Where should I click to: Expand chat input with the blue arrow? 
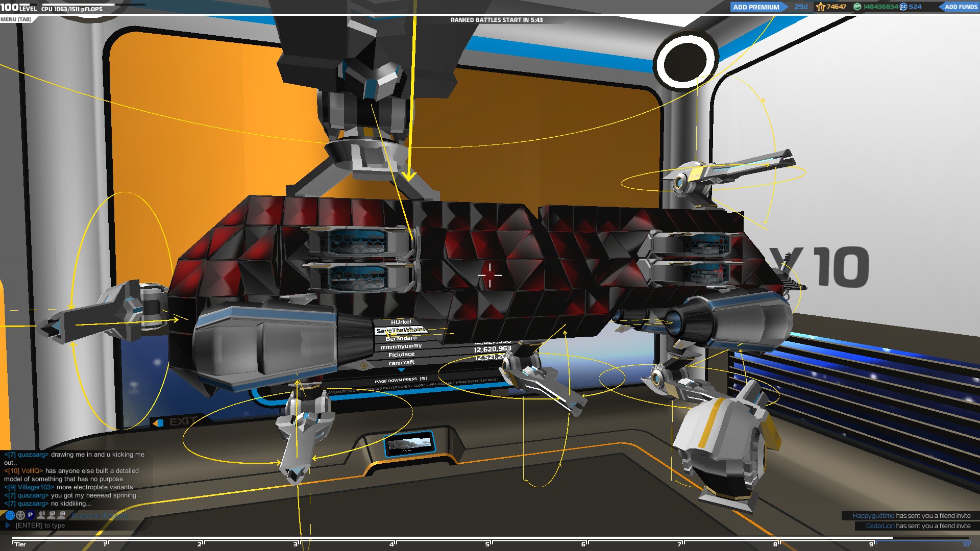[8, 525]
